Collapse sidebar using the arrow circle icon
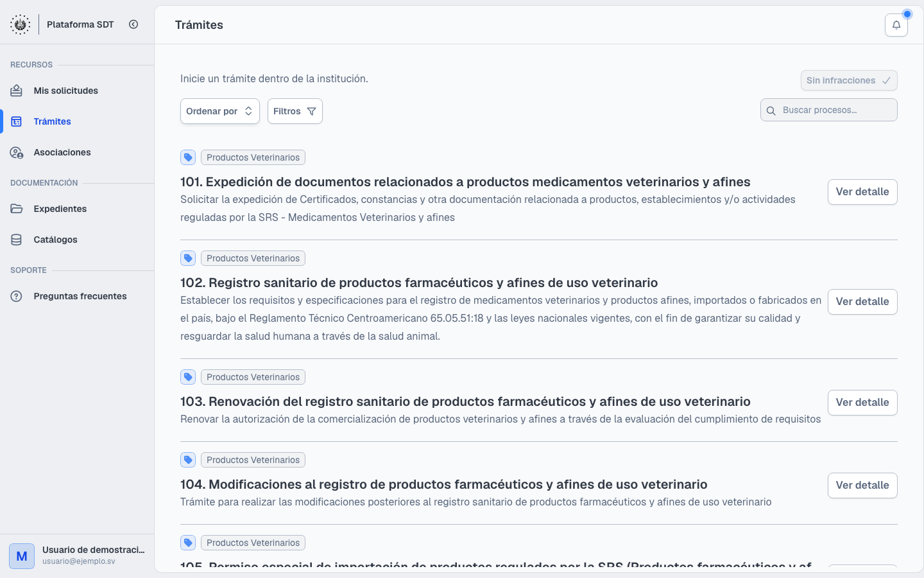This screenshot has width=924, height=578. click(133, 24)
